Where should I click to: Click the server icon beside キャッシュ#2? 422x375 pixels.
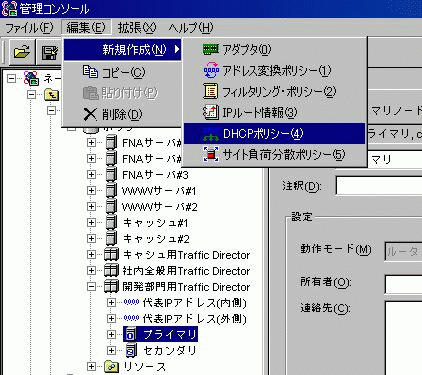click(111, 238)
